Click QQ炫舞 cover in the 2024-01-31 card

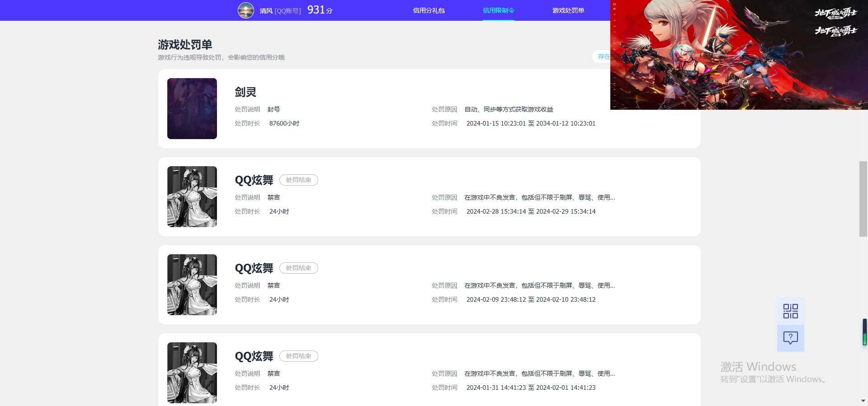click(192, 373)
